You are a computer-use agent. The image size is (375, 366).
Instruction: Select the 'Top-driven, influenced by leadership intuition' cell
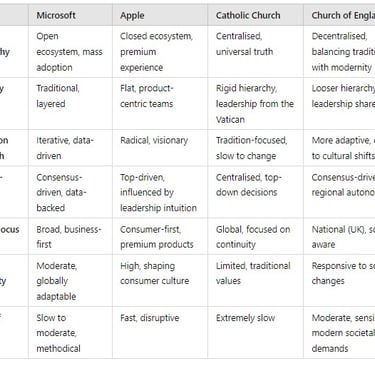160,192
